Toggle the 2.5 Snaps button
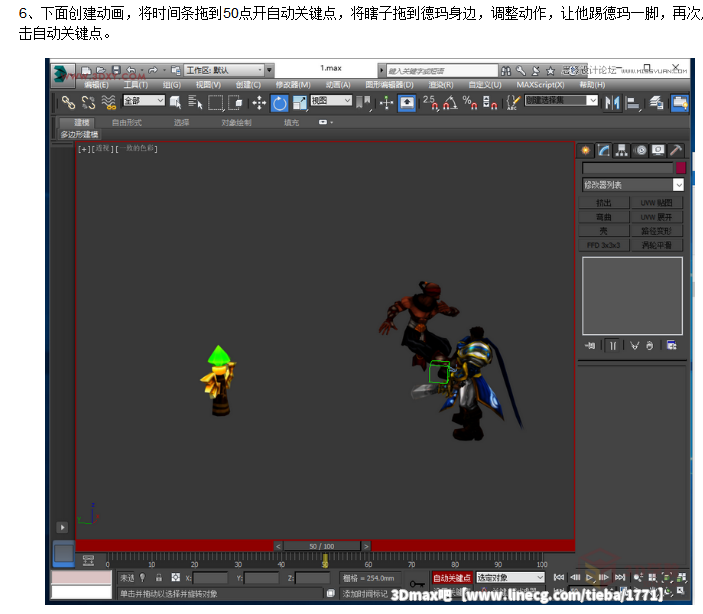Image resolution: width=703 pixels, height=614 pixels. tap(430, 103)
